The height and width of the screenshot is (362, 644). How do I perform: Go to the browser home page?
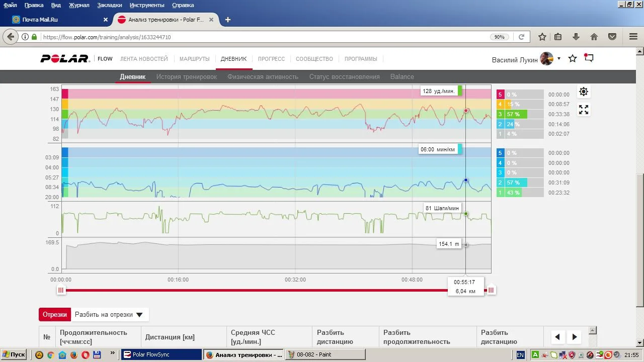coord(594,37)
